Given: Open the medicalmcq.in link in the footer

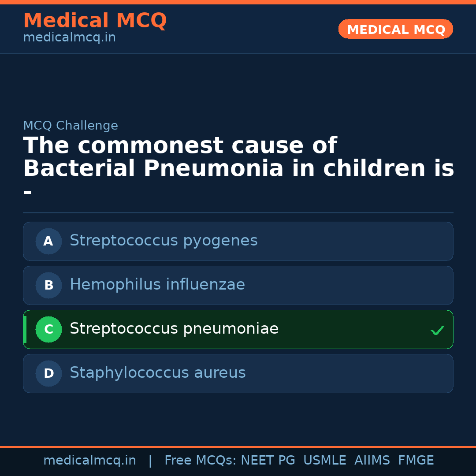Looking at the screenshot, I should (89, 461).
